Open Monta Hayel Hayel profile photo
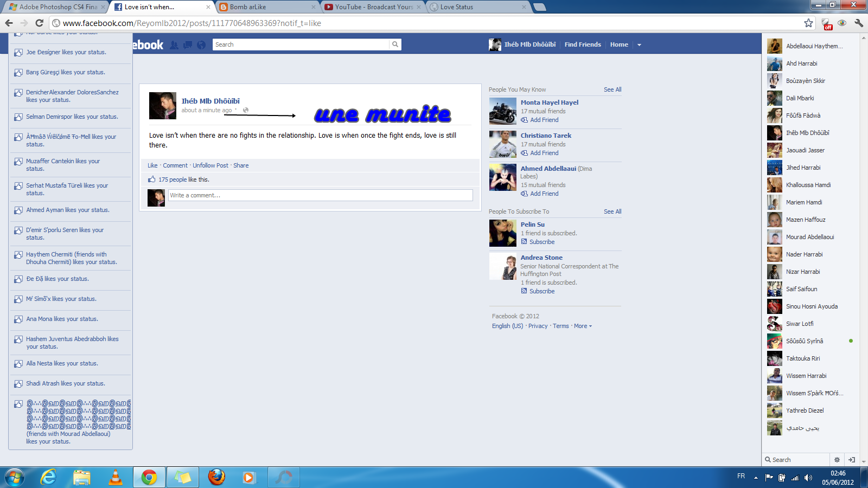The image size is (868, 488). 503,111
